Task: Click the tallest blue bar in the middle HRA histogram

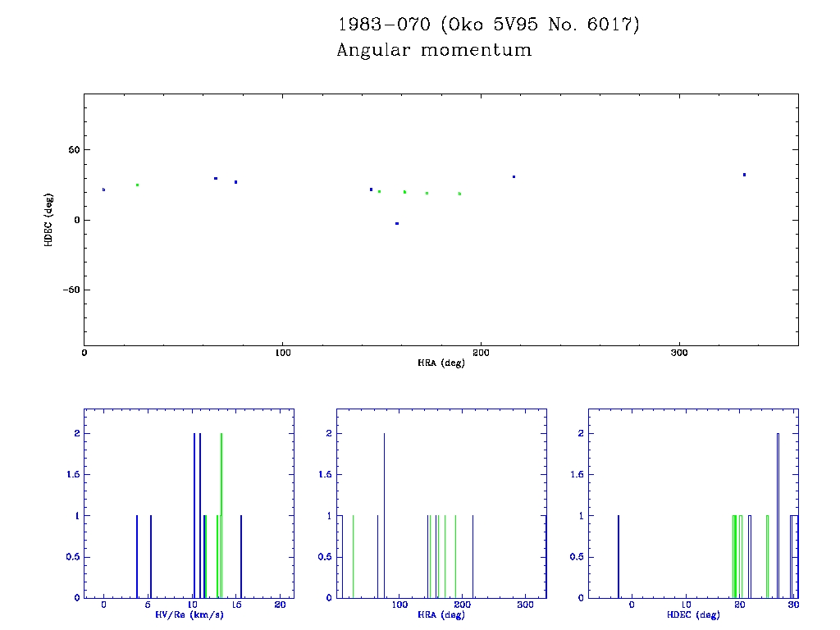Action: pos(384,515)
